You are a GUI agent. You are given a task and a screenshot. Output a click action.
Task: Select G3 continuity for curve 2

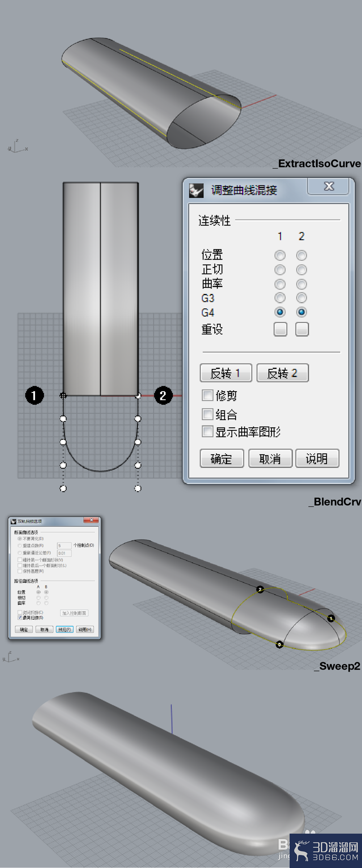click(x=302, y=298)
